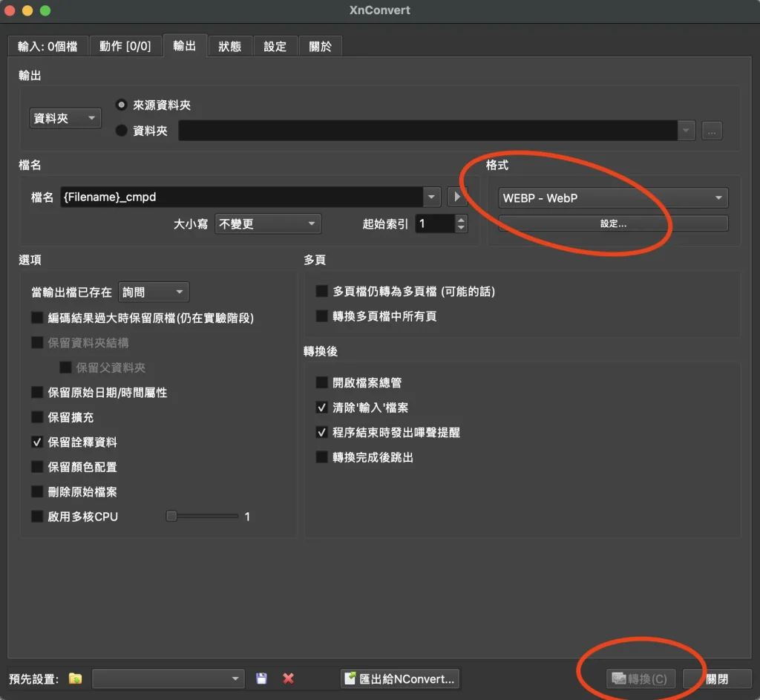Click the filename variable arrow button
The width and height of the screenshot is (760, 700).
click(457, 197)
